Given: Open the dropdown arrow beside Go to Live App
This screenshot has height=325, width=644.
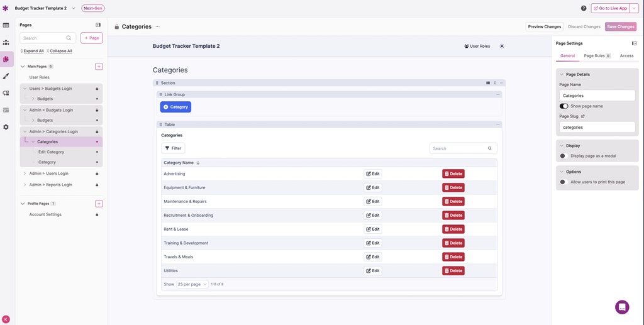Looking at the screenshot, I should click(x=634, y=8).
